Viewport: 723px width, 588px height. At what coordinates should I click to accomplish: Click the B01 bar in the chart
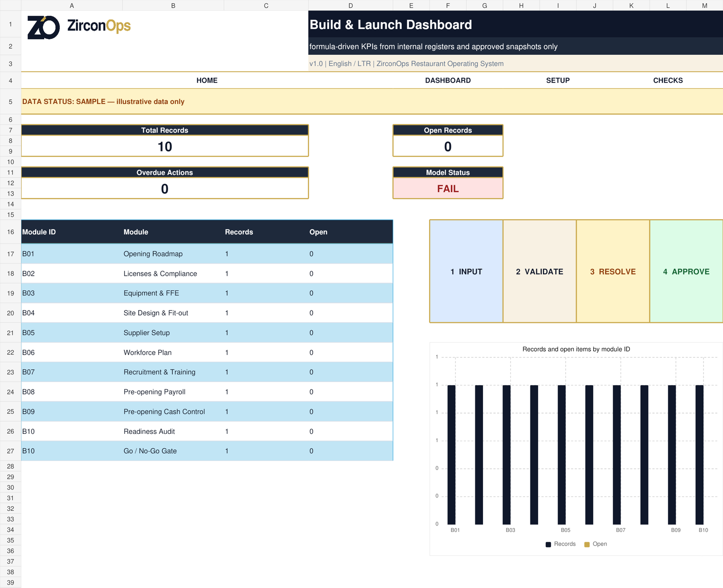point(451,455)
